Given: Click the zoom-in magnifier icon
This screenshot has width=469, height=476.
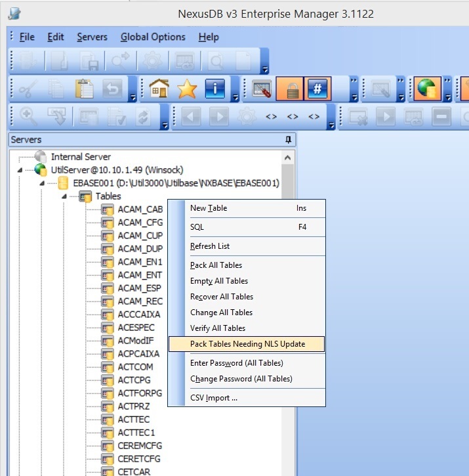Looking at the screenshot, I should 28,117.
